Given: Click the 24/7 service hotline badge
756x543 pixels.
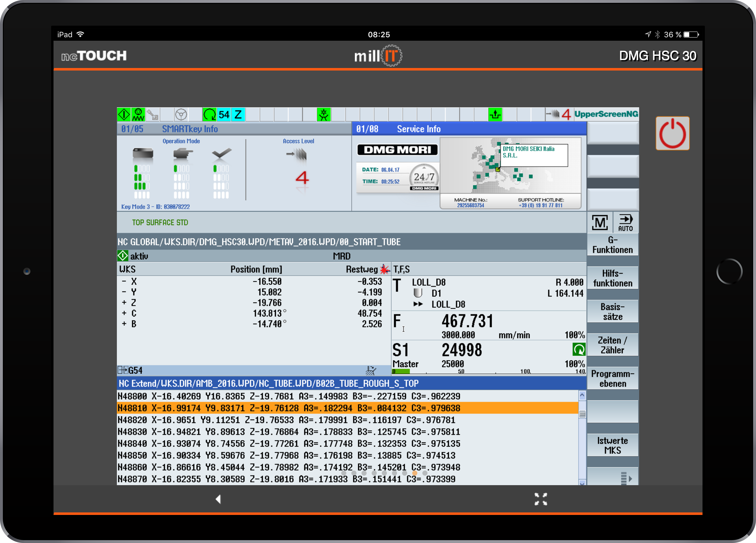Looking at the screenshot, I should coord(424,177).
